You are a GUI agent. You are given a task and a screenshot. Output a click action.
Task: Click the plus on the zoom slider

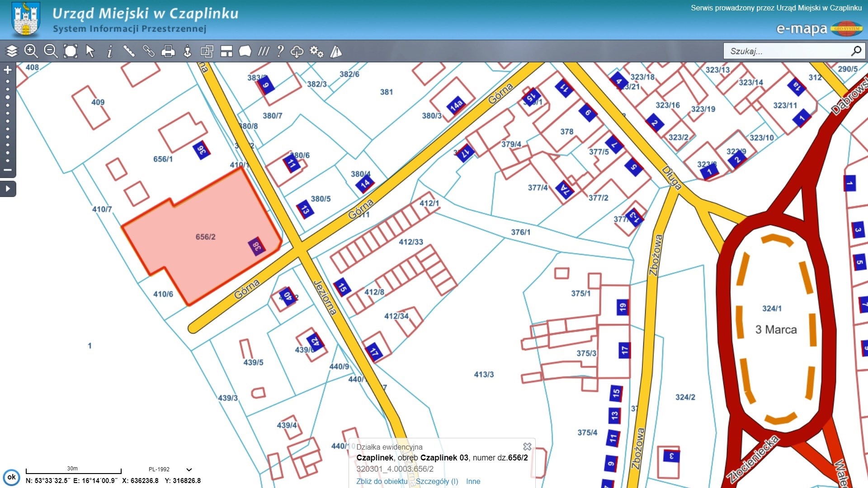pos(8,70)
